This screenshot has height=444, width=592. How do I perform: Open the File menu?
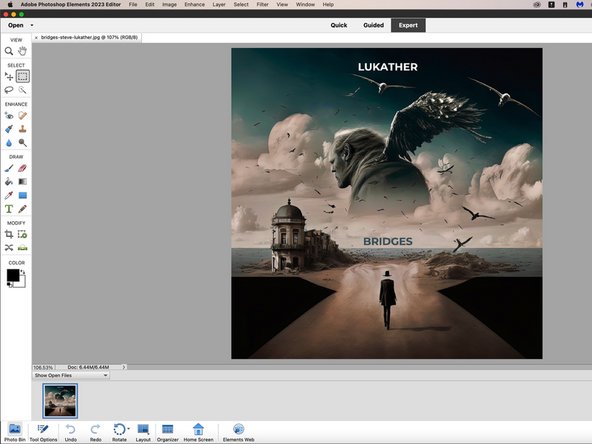point(133,5)
